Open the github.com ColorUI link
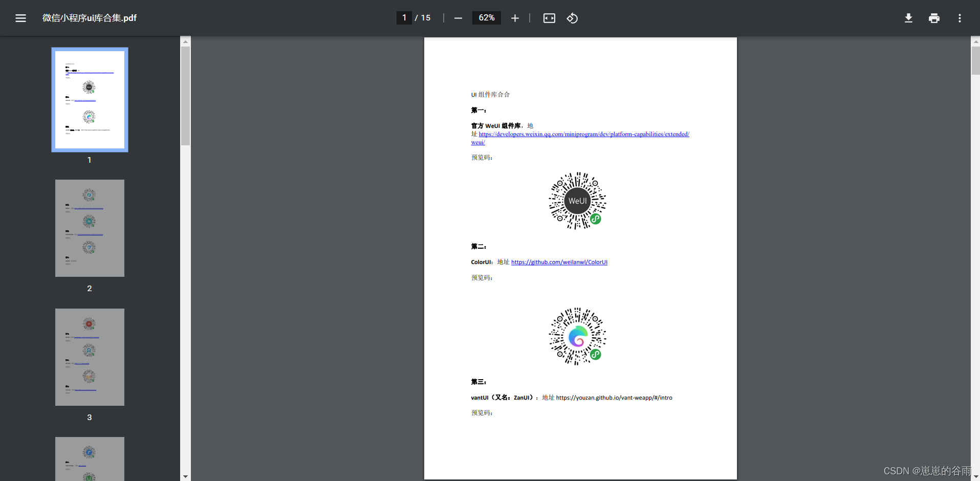Viewport: 980px width, 481px height. [x=559, y=262]
